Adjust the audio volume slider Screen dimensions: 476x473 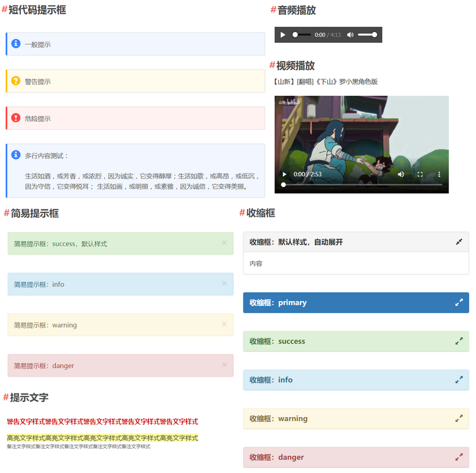(x=368, y=35)
